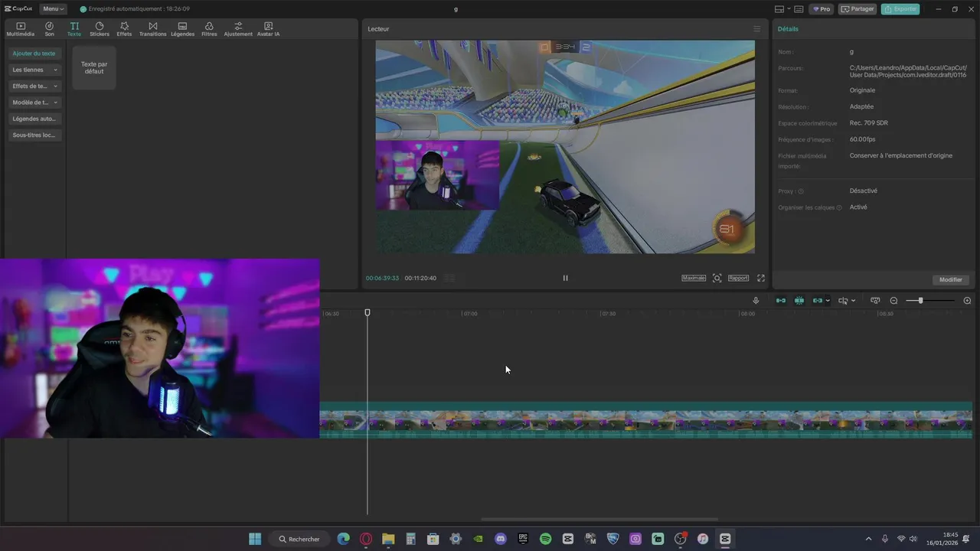Click the Rapport aspect ratio button
The height and width of the screenshot is (551, 980).
point(738,278)
